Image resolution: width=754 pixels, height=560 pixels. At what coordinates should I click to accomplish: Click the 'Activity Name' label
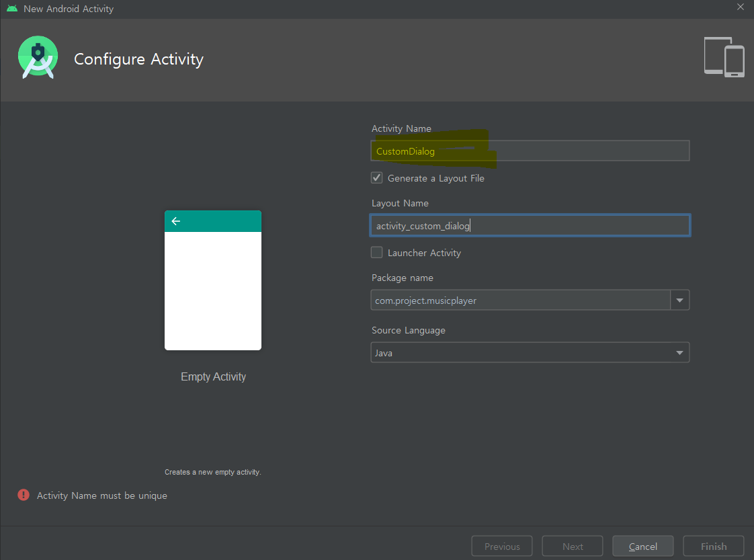pos(401,128)
